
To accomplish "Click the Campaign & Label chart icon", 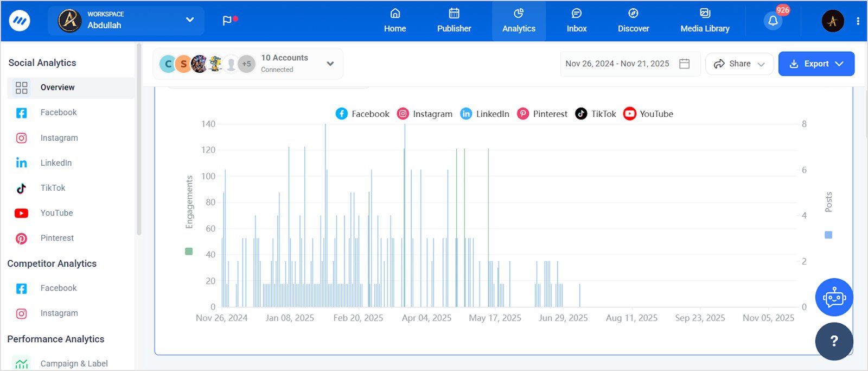I will (22, 364).
